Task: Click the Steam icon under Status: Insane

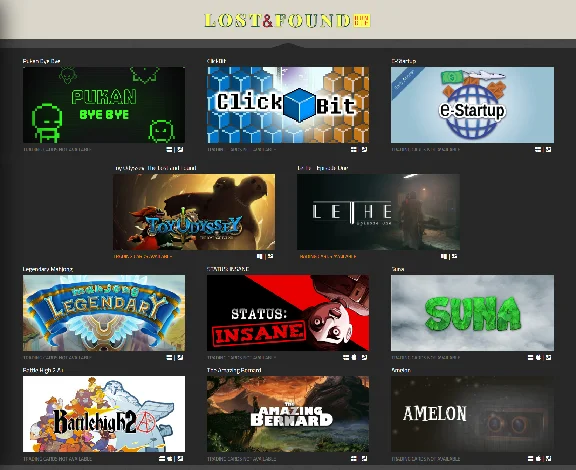Action: point(364,357)
